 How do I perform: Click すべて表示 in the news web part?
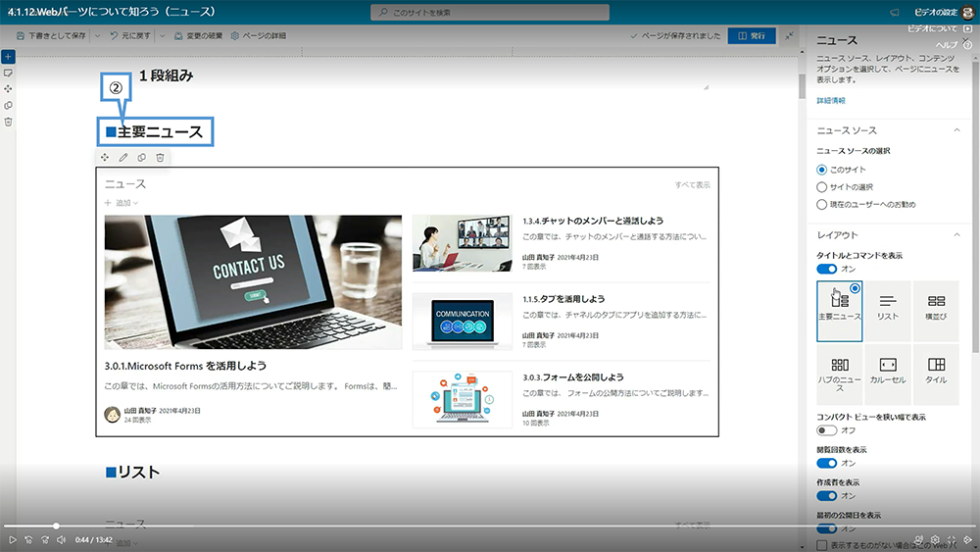click(x=693, y=184)
